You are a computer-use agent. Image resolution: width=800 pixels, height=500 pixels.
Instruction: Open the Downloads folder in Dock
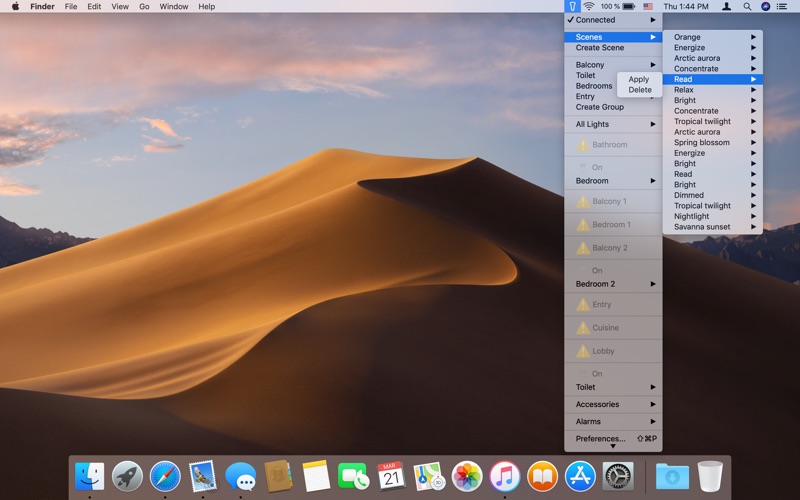[672, 476]
